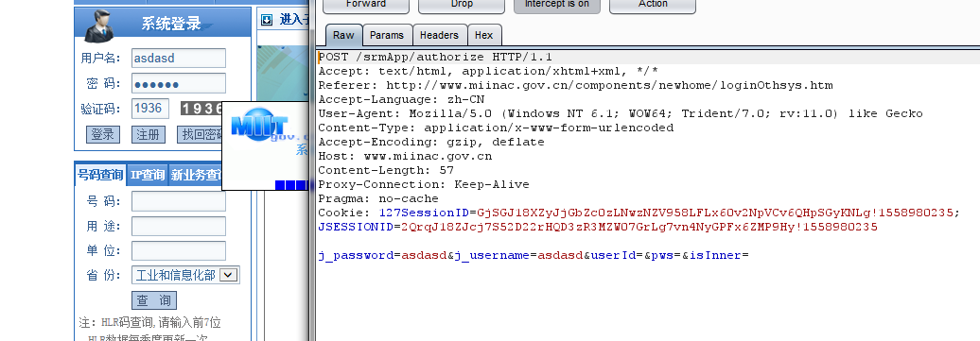Click the user avatar icon beside 系统登录
Screen dimensions: 980x341
pos(100,26)
